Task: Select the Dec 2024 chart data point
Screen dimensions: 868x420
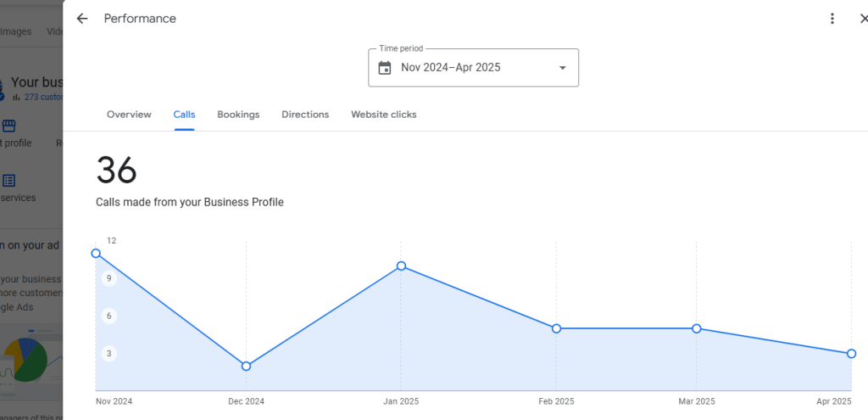Action: pyautogui.click(x=246, y=366)
